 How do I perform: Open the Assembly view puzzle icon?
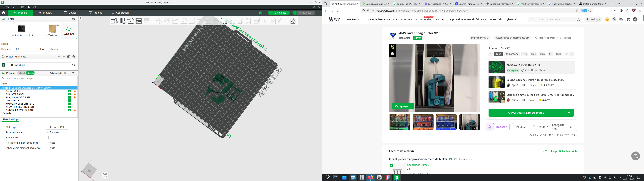[293, 21]
